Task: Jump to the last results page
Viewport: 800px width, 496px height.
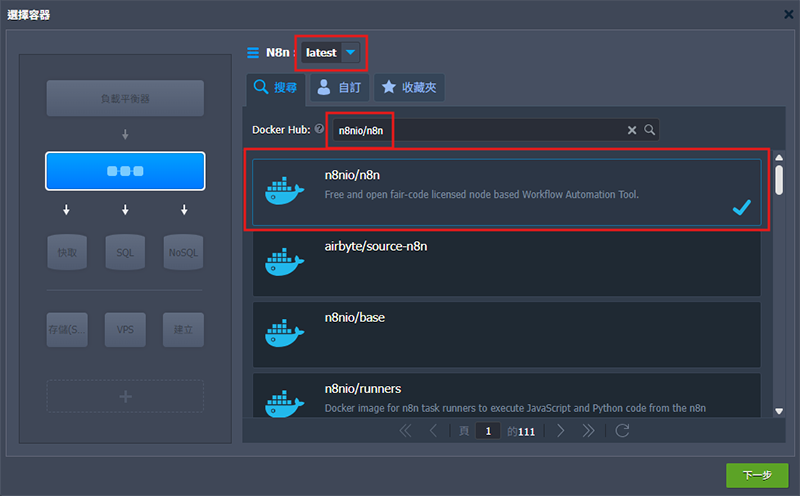Action: pos(589,431)
